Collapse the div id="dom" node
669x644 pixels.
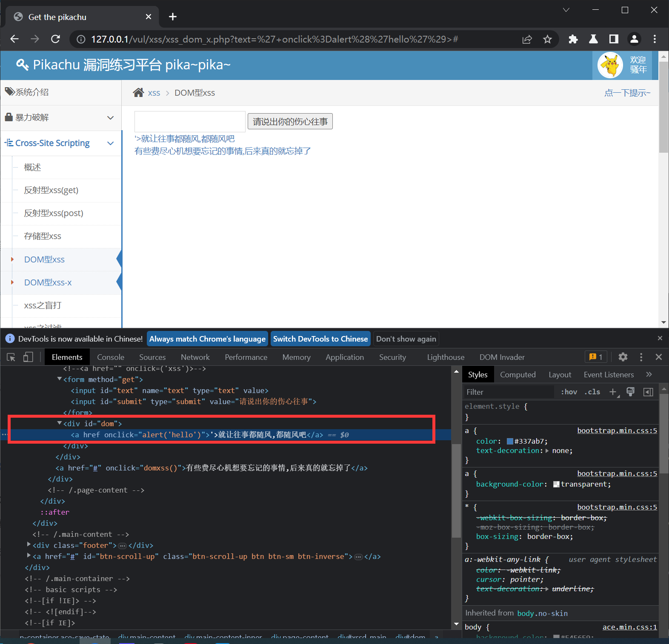click(x=60, y=423)
